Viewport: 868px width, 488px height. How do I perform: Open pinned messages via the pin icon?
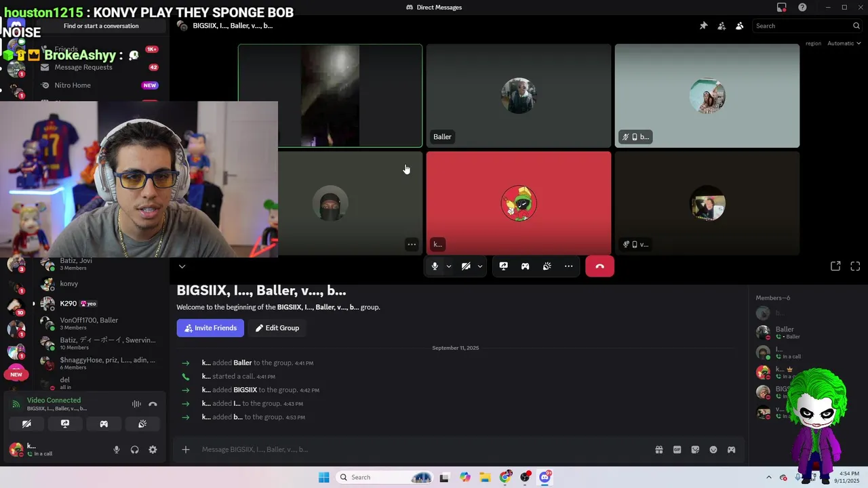coord(703,26)
